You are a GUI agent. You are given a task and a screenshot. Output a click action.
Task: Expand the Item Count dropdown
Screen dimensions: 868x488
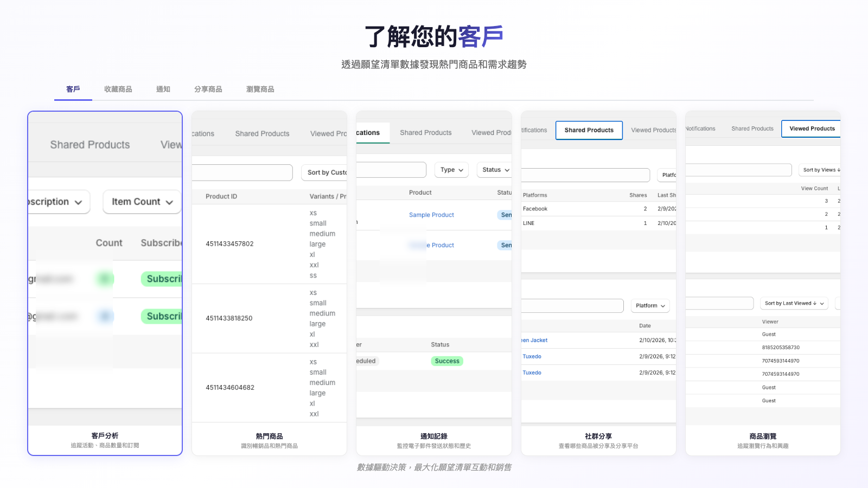pos(142,202)
